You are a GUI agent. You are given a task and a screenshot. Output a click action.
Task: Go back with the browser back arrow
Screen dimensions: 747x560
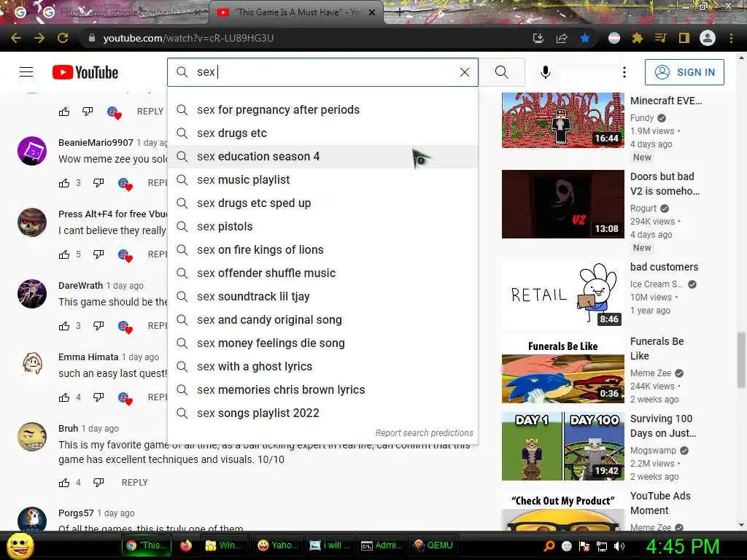tap(16, 38)
